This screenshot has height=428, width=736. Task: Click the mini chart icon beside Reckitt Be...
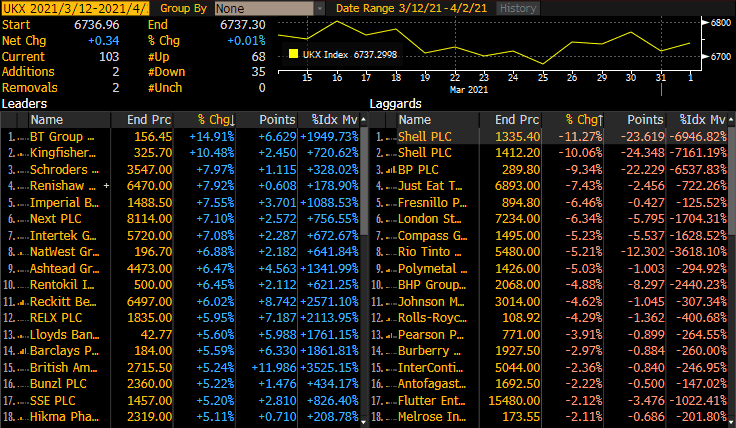click(x=23, y=302)
